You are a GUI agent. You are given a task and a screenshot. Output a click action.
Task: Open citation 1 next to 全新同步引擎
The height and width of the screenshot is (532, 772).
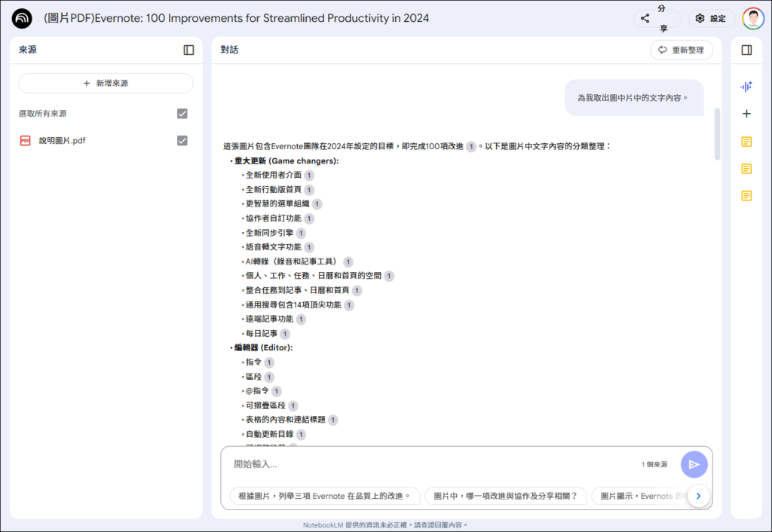click(x=301, y=234)
